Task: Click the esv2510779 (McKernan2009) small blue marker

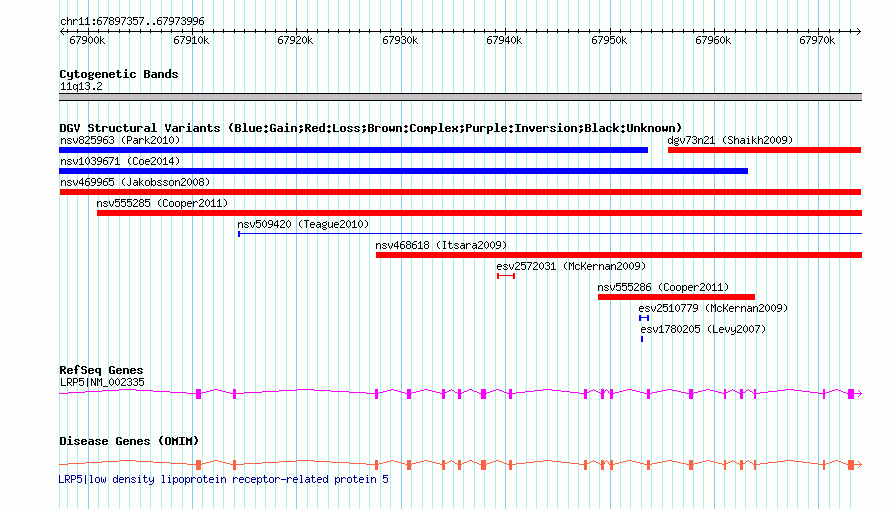Action: coord(644,318)
